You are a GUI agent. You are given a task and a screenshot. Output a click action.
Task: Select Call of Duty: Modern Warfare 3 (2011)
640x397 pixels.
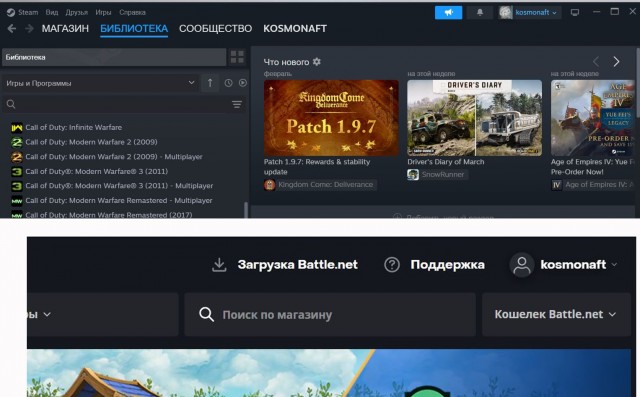tap(96, 171)
